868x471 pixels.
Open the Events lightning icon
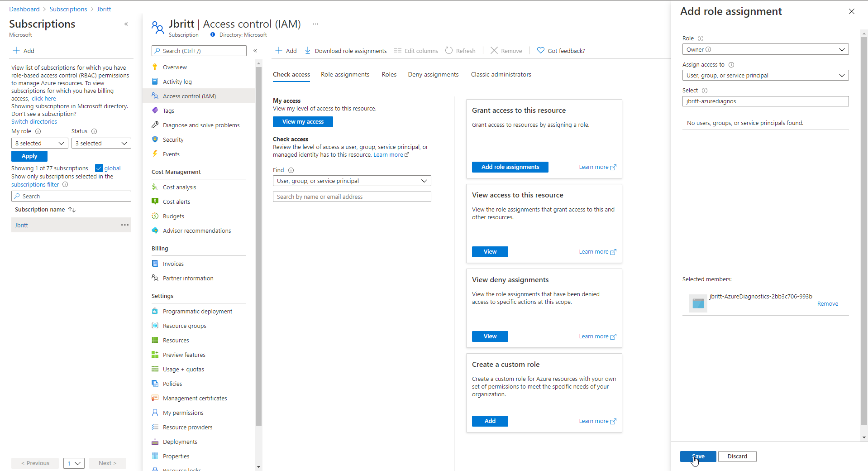click(x=155, y=154)
